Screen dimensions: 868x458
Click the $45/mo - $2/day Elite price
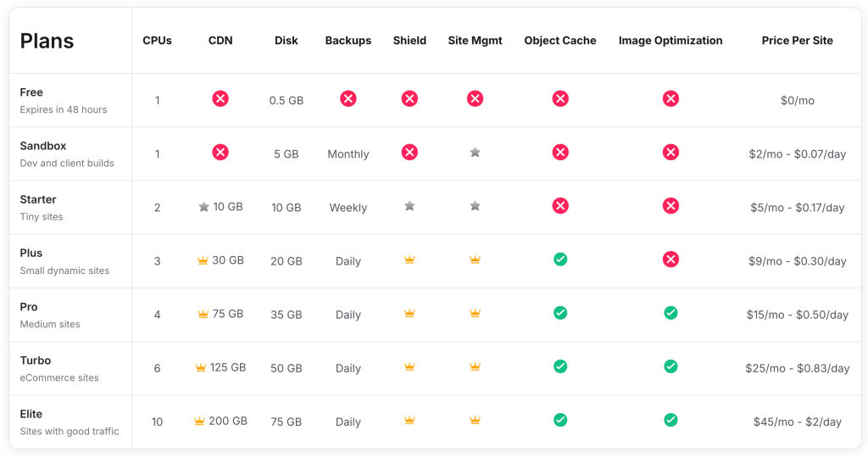pos(797,422)
